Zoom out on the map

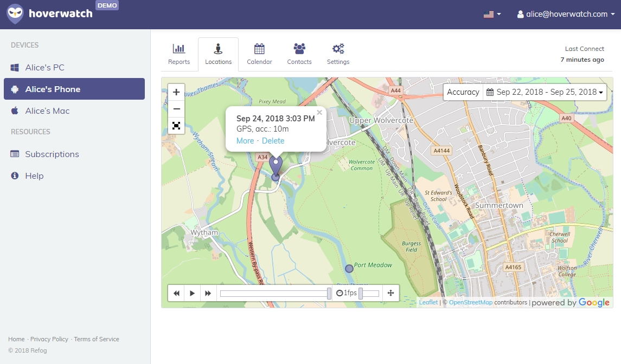(x=176, y=109)
